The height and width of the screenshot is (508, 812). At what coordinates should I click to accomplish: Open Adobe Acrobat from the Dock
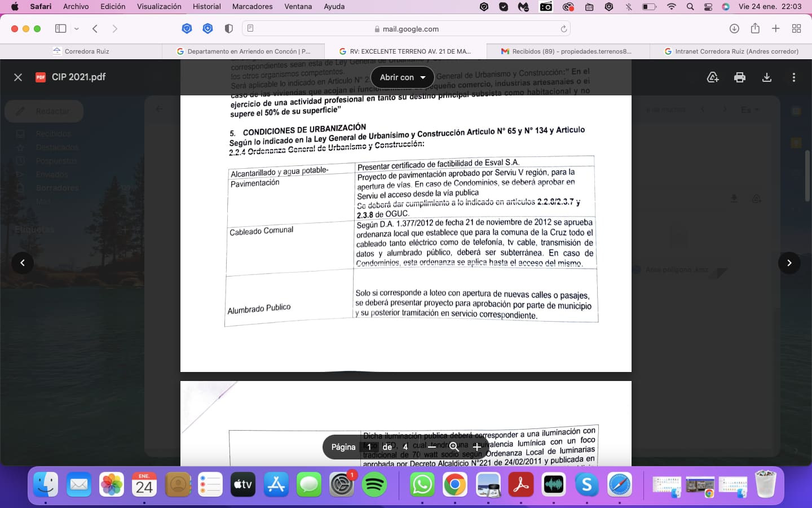521,484
